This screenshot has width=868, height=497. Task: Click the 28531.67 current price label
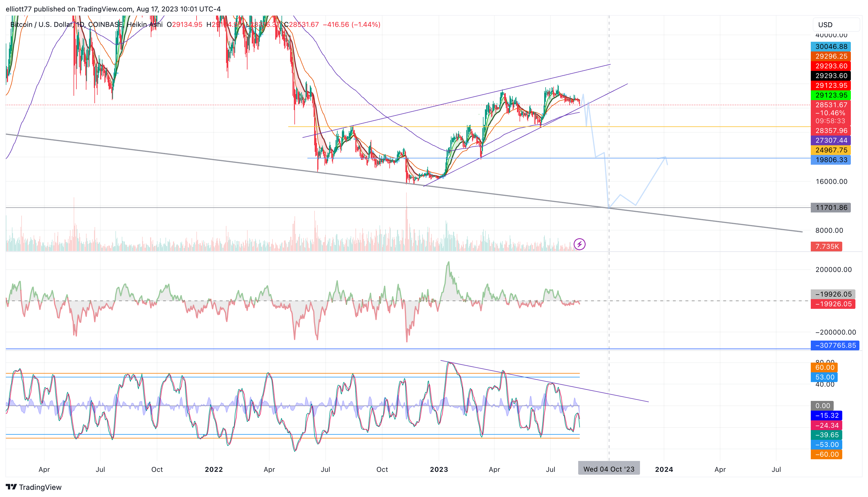[x=831, y=105]
